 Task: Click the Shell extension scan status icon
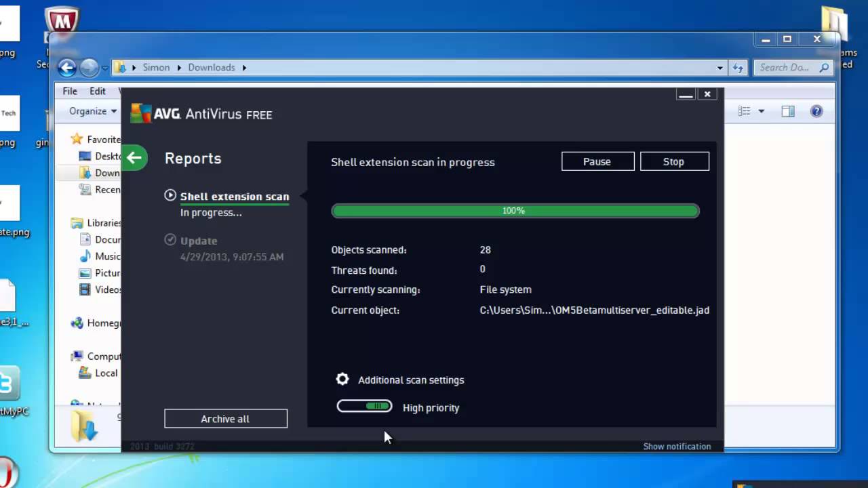[170, 195]
